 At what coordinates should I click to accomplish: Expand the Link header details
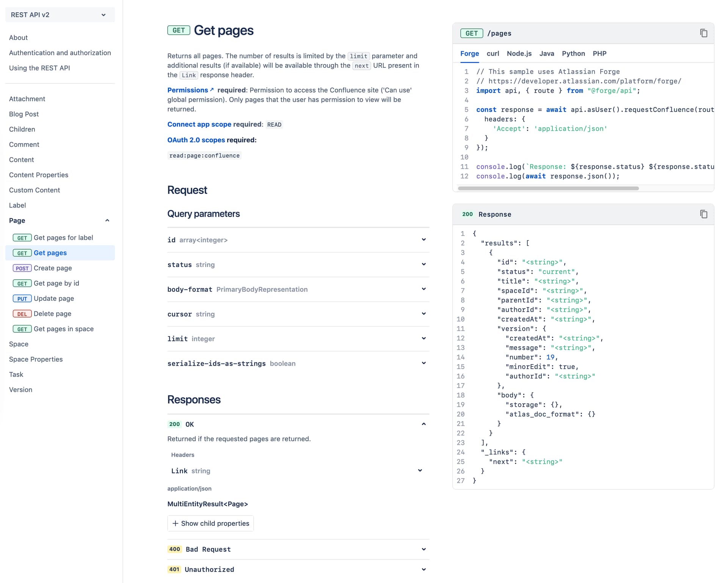click(x=420, y=471)
